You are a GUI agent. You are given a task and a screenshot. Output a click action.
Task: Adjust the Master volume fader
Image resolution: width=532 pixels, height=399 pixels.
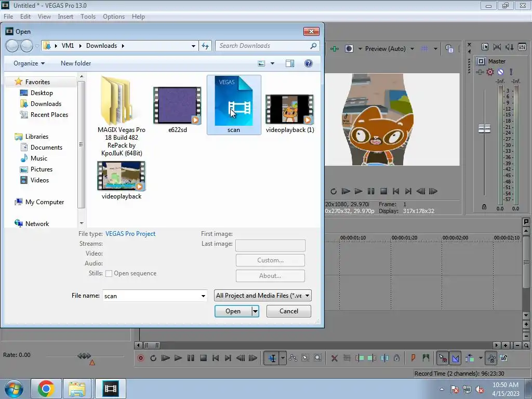(x=484, y=129)
